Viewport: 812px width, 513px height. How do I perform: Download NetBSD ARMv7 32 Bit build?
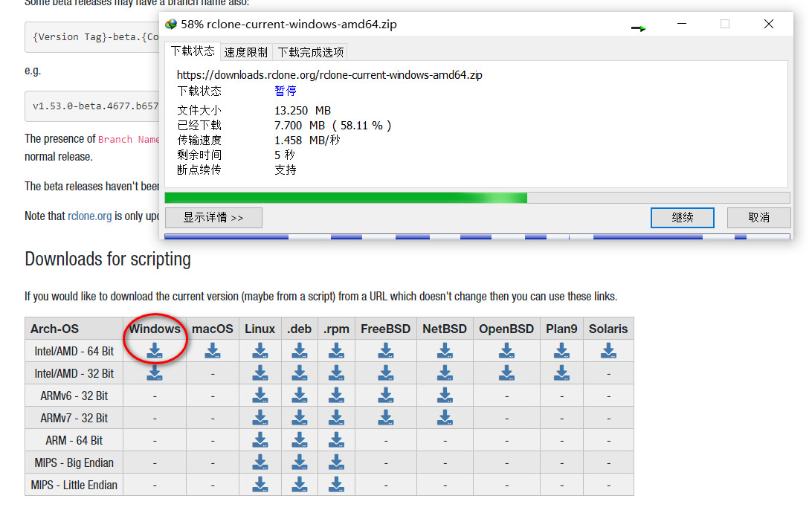445,418
